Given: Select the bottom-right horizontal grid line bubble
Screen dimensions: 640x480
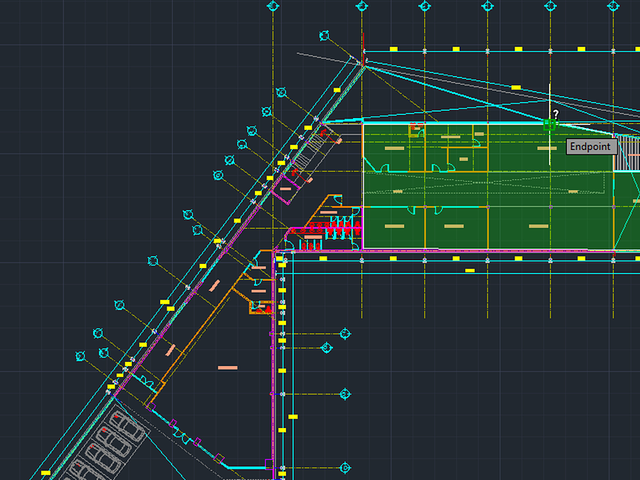Looking at the screenshot, I should click(x=345, y=467).
